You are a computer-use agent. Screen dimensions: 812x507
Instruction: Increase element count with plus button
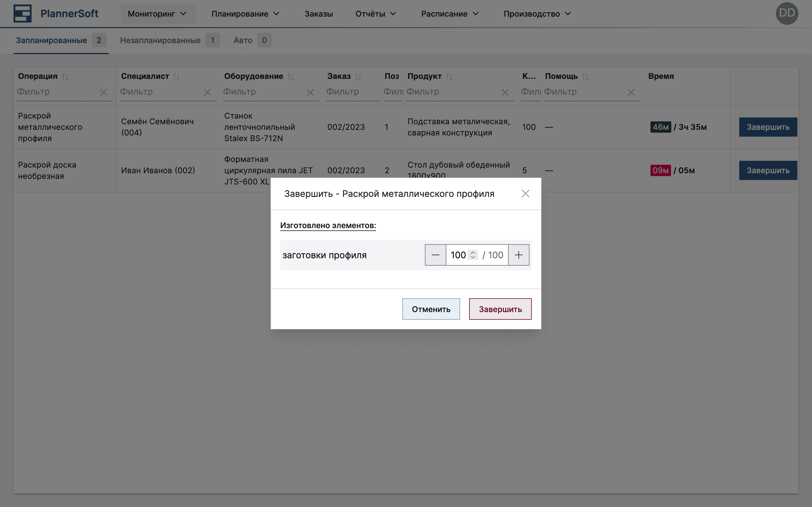point(518,255)
